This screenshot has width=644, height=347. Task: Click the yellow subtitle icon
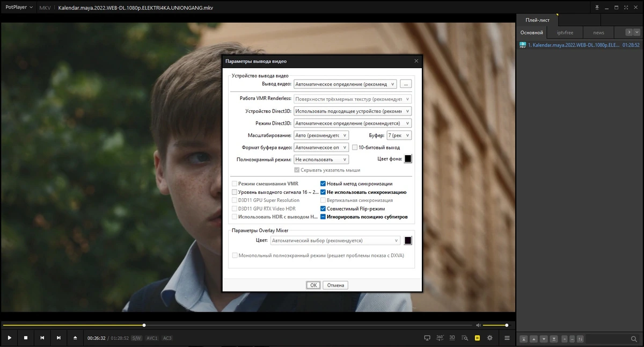coord(477,338)
